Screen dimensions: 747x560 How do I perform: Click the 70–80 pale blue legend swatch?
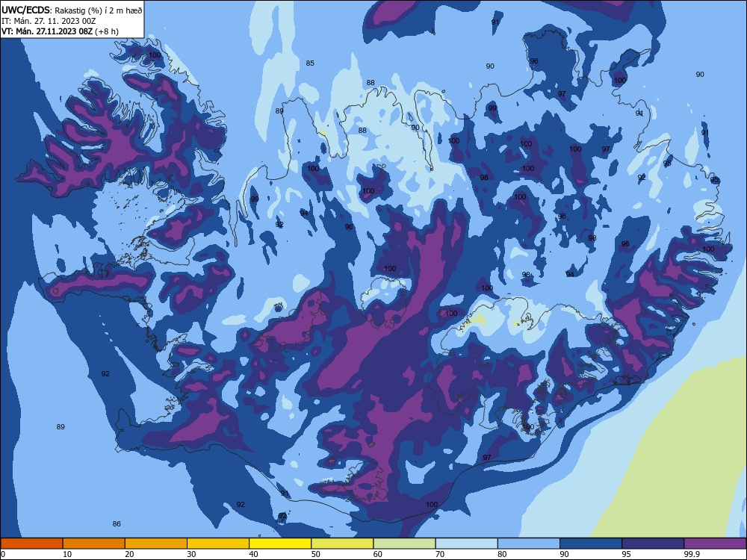point(466,544)
